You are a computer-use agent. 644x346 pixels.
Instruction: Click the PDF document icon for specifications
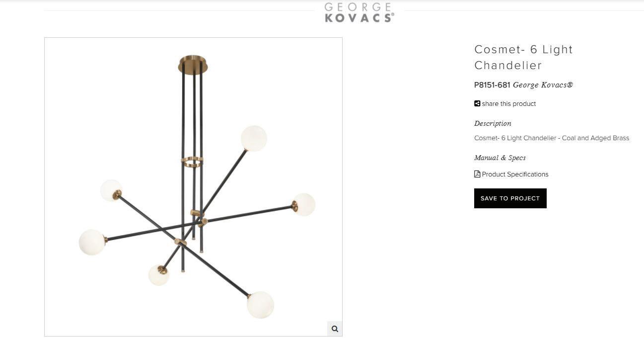(x=477, y=174)
